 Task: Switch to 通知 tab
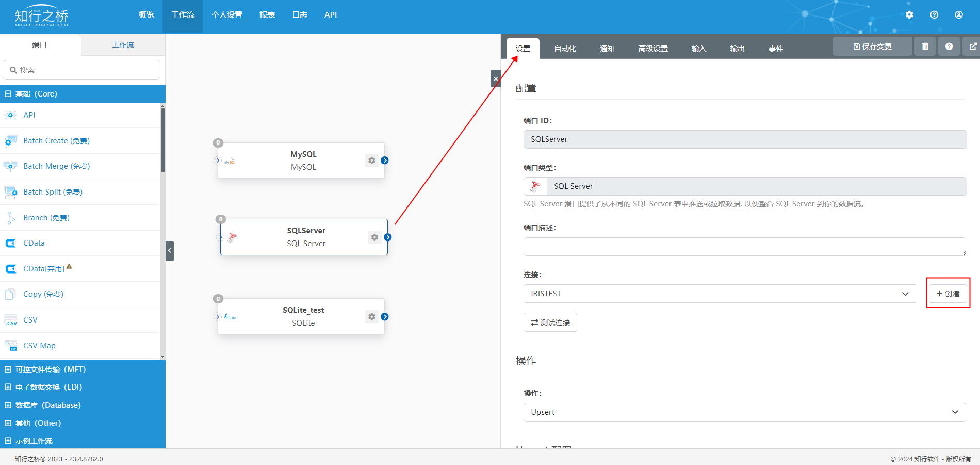(x=607, y=49)
